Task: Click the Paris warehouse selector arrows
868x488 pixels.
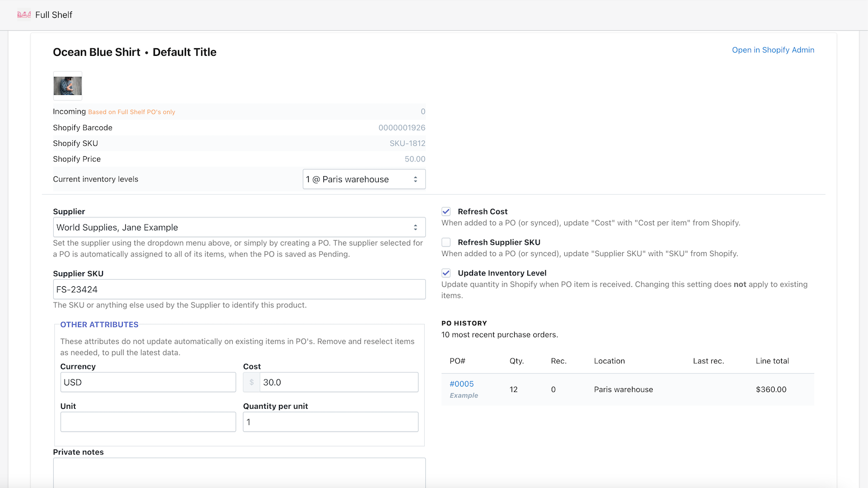Action: click(416, 179)
